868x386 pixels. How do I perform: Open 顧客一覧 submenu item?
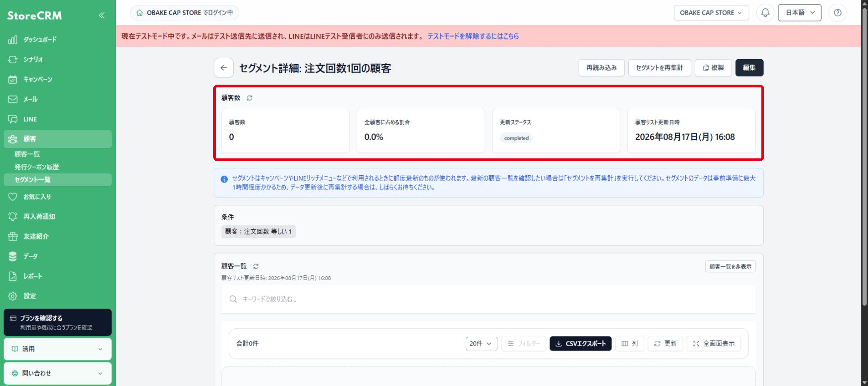[57, 154]
